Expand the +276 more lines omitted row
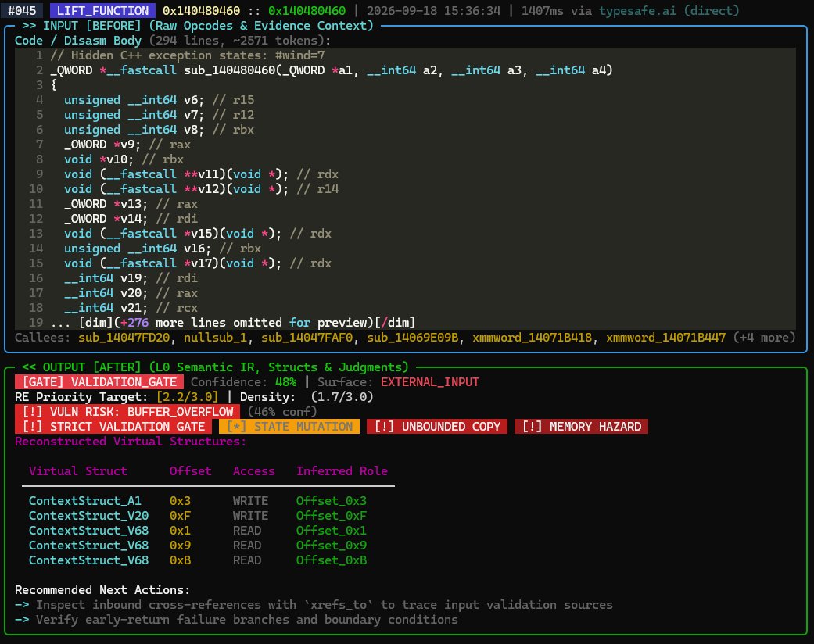This screenshot has width=814, height=644. (233, 323)
